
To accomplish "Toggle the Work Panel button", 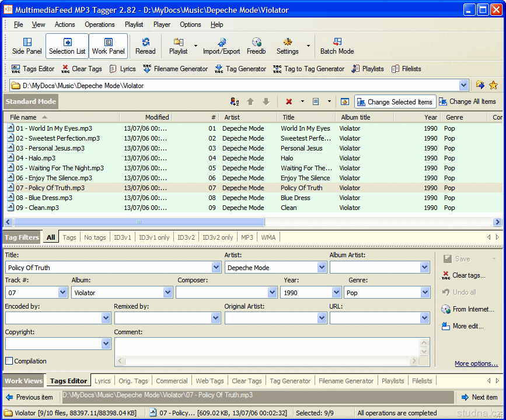I will [x=109, y=46].
